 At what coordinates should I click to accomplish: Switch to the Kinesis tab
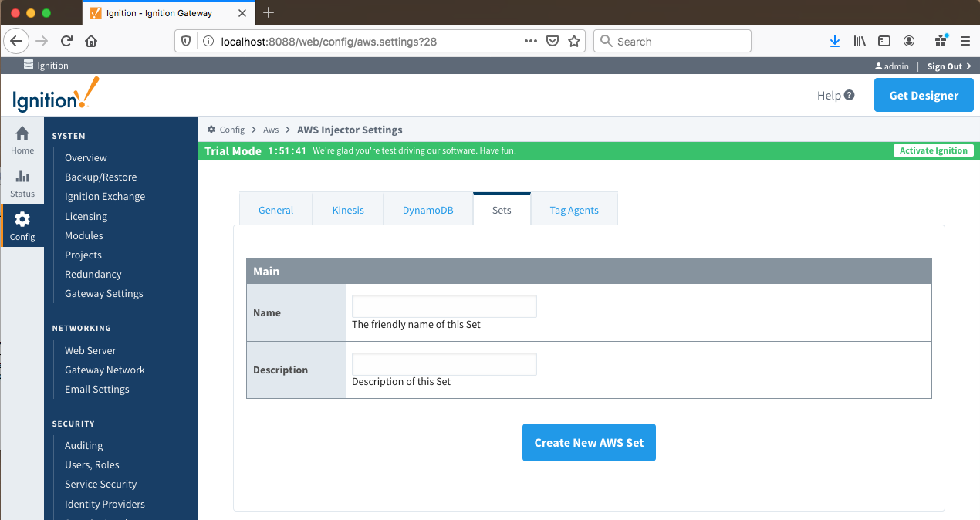tap(348, 210)
